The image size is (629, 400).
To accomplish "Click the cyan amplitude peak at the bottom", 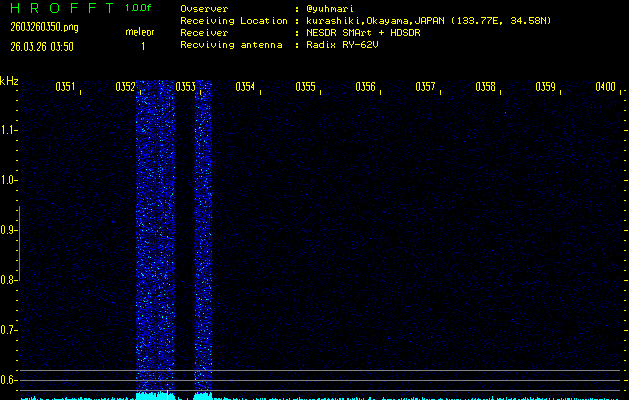I will click(x=155, y=396).
